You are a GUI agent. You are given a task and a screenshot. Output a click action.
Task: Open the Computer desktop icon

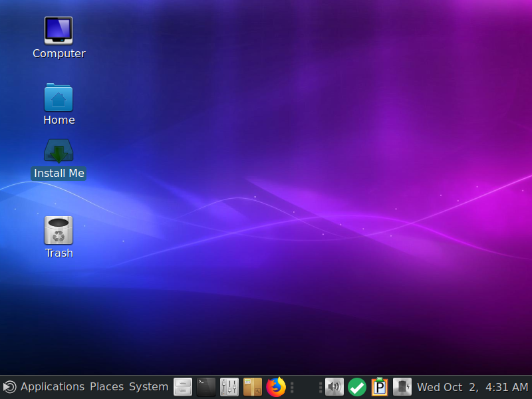click(x=59, y=31)
